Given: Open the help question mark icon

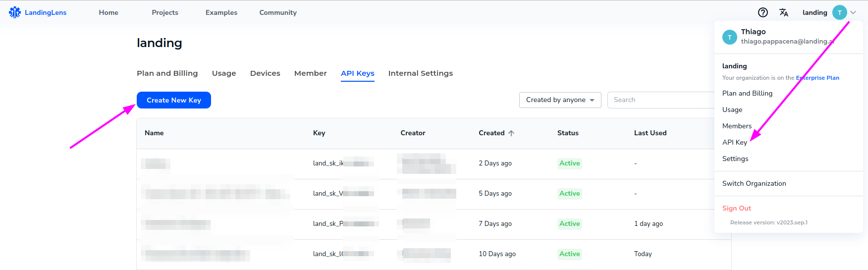Looking at the screenshot, I should [763, 12].
